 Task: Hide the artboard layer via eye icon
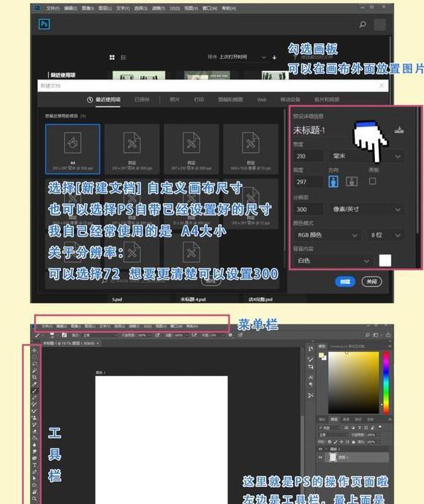click(x=320, y=448)
